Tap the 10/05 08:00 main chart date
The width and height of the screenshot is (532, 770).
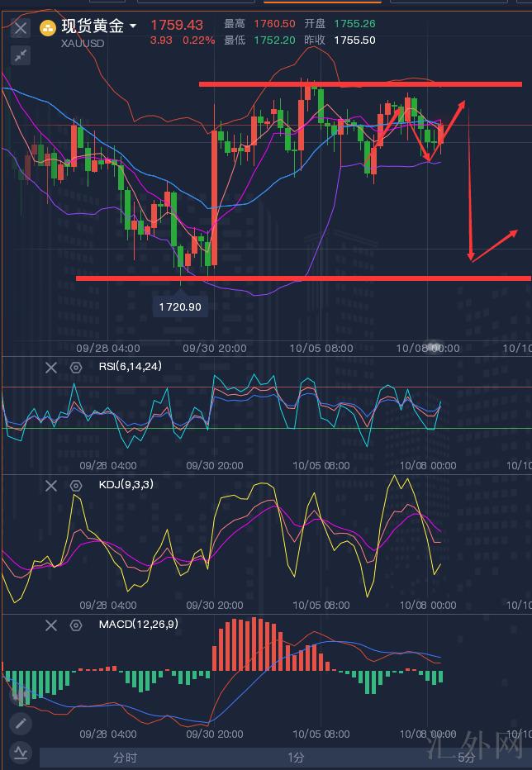321,348
